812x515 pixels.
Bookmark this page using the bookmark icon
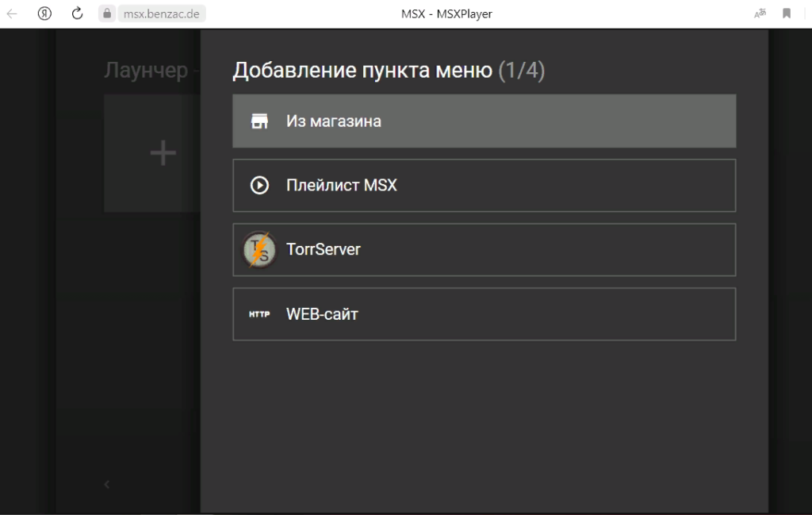pyautogui.click(x=787, y=13)
